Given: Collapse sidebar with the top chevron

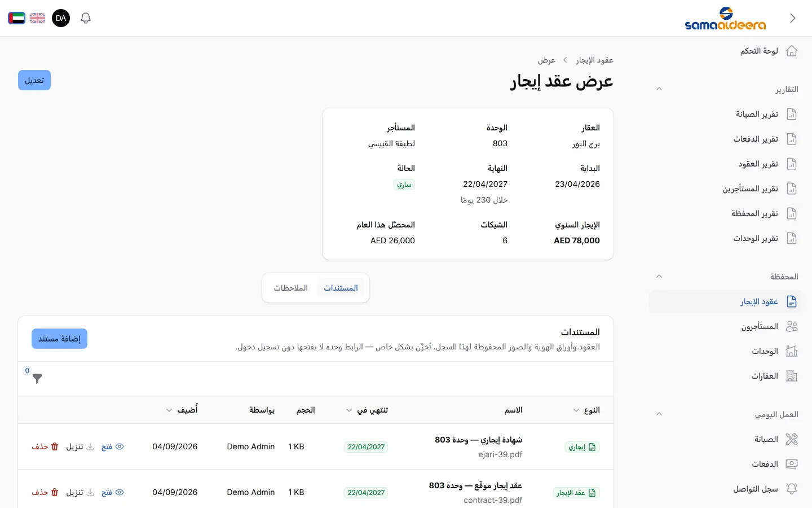Looking at the screenshot, I should (x=793, y=18).
